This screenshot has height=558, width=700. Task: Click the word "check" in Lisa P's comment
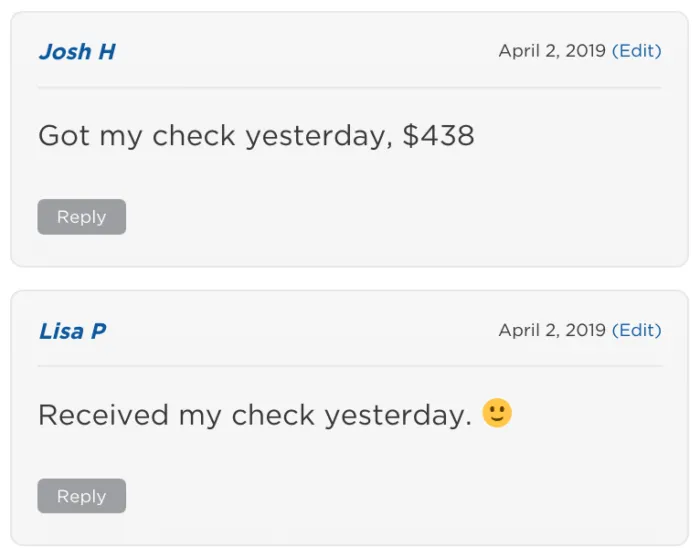click(272, 415)
